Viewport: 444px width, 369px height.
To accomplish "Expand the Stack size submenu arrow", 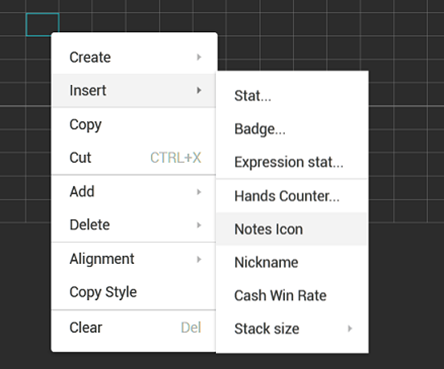I will click(350, 329).
